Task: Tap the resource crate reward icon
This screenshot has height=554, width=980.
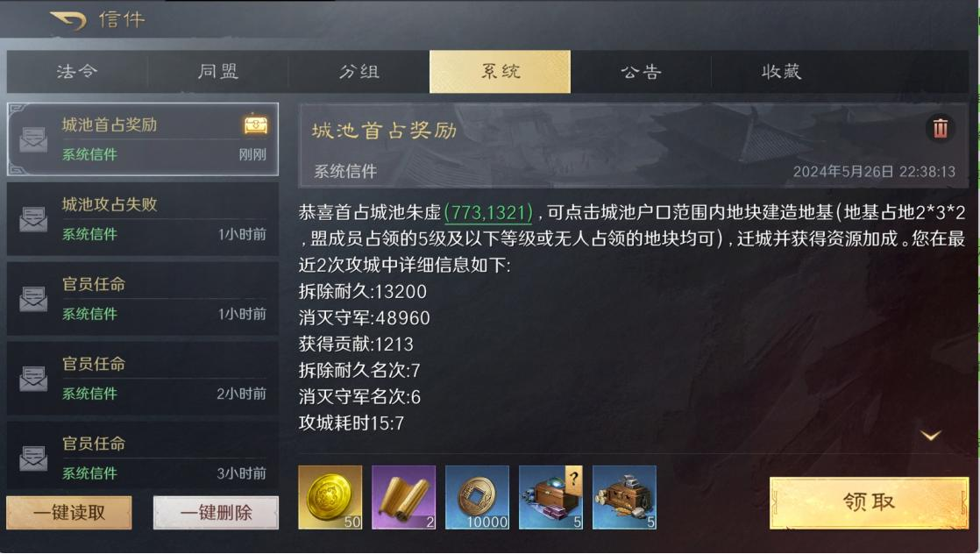Action: (624, 497)
